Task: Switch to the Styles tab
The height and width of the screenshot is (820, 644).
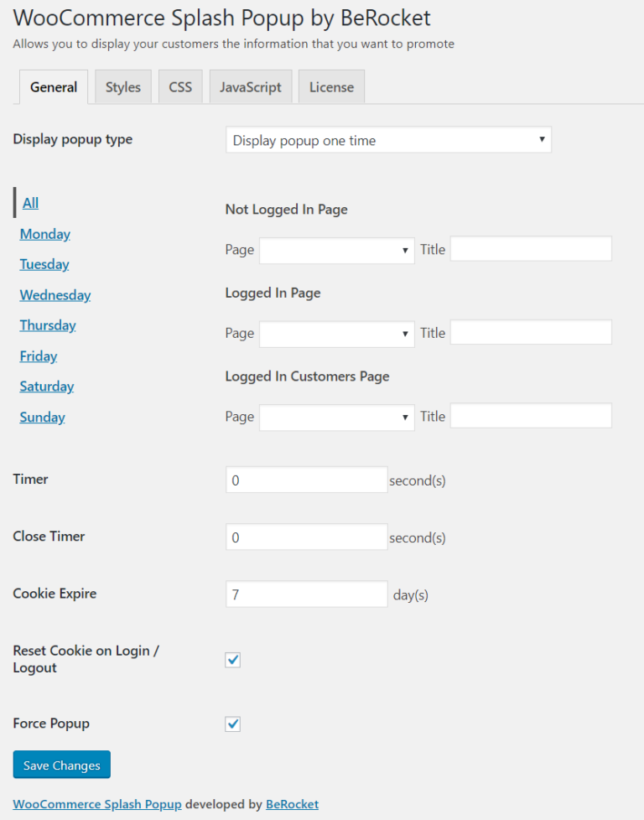Action: coord(122,86)
